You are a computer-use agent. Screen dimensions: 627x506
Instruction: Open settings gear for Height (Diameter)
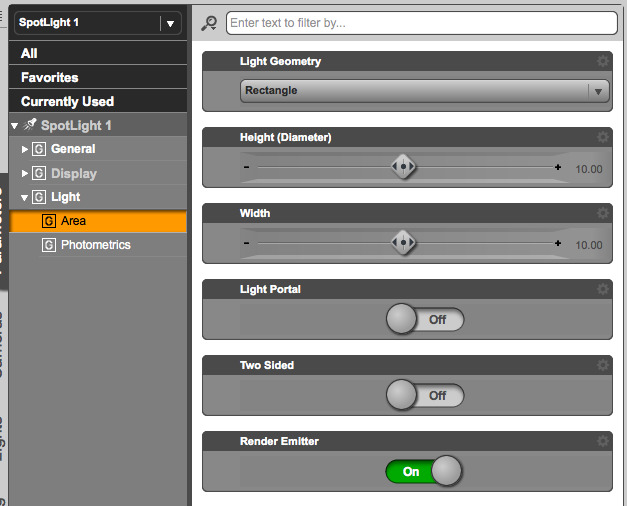603,137
